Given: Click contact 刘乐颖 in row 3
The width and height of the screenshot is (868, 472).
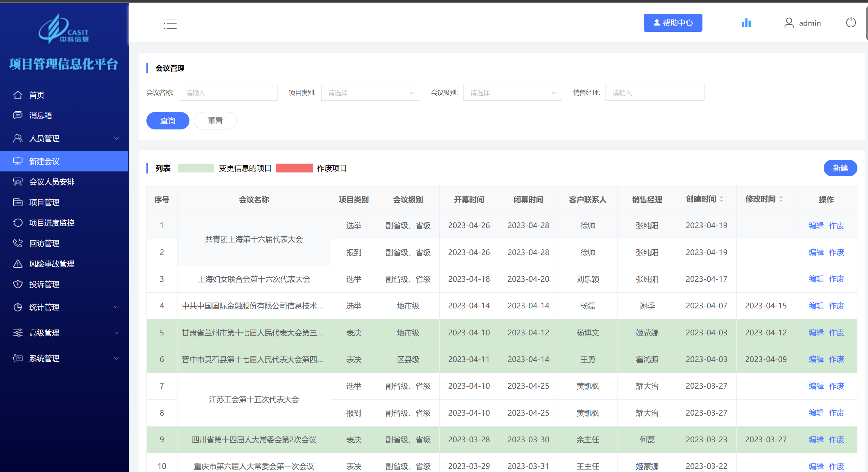Looking at the screenshot, I should pos(588,279).
